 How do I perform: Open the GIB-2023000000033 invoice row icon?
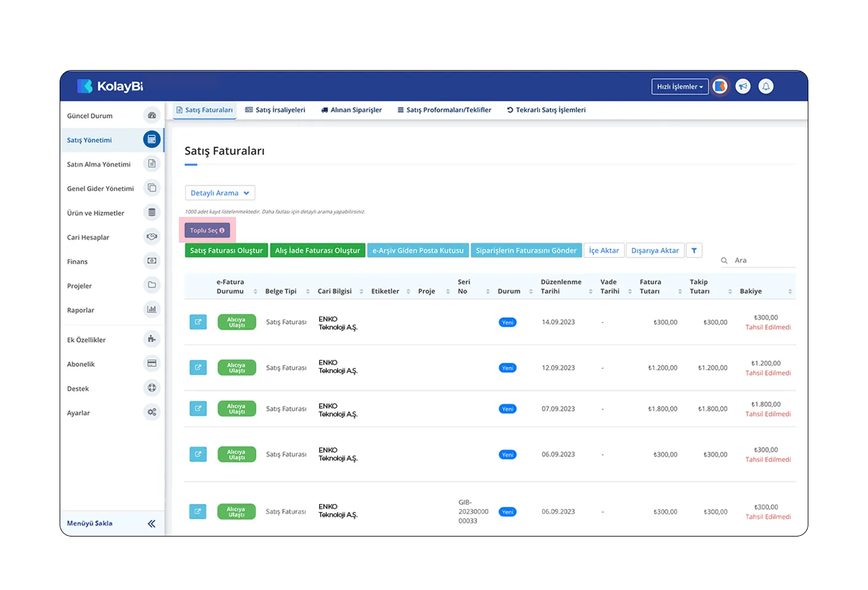pos(198,511)
